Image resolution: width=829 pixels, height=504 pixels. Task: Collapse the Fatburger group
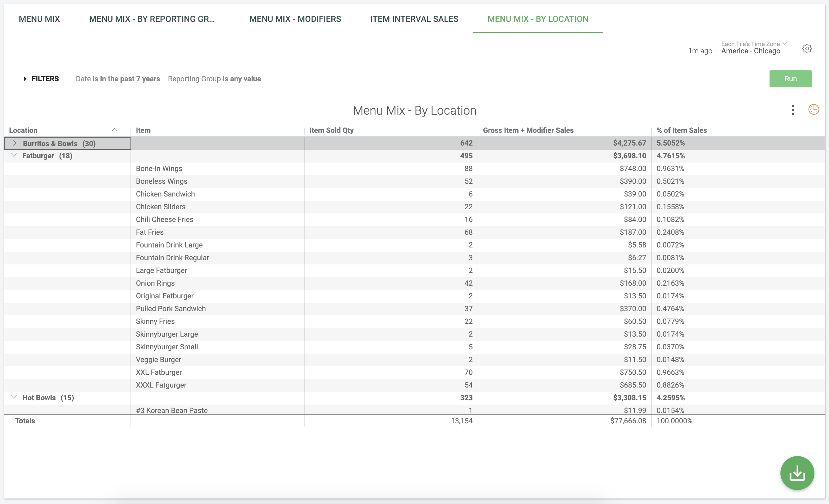tap(14, 155)
